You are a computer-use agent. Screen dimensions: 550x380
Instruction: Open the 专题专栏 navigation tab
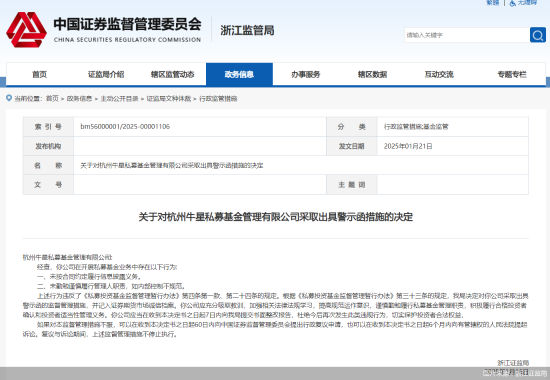coord(512,74)
